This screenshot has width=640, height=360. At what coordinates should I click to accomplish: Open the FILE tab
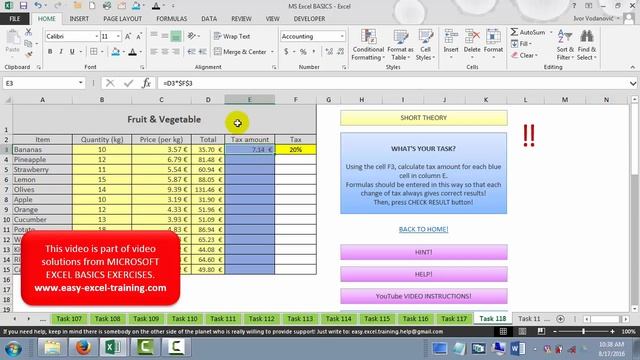(x=15, y=19)
